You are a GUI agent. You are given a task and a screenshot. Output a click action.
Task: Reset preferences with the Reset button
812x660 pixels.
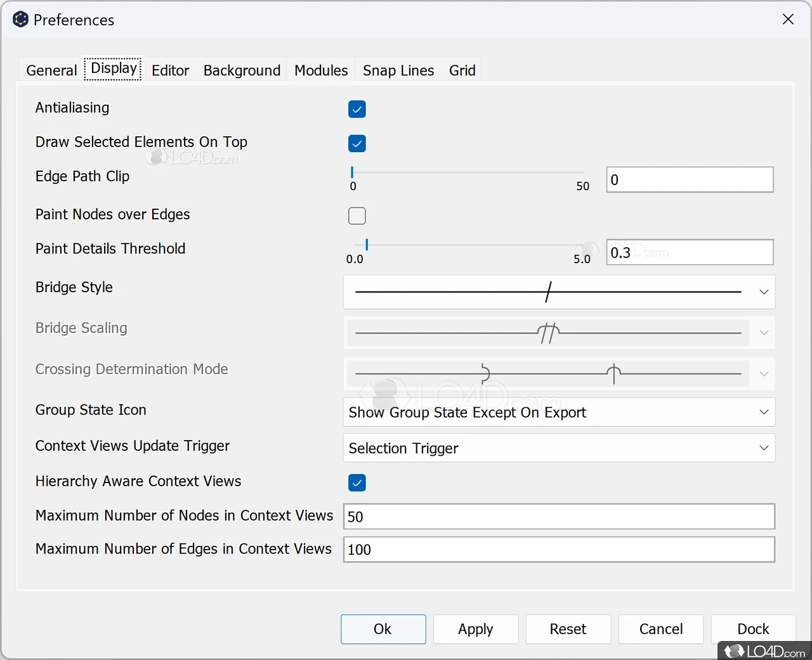coord(568,629)
